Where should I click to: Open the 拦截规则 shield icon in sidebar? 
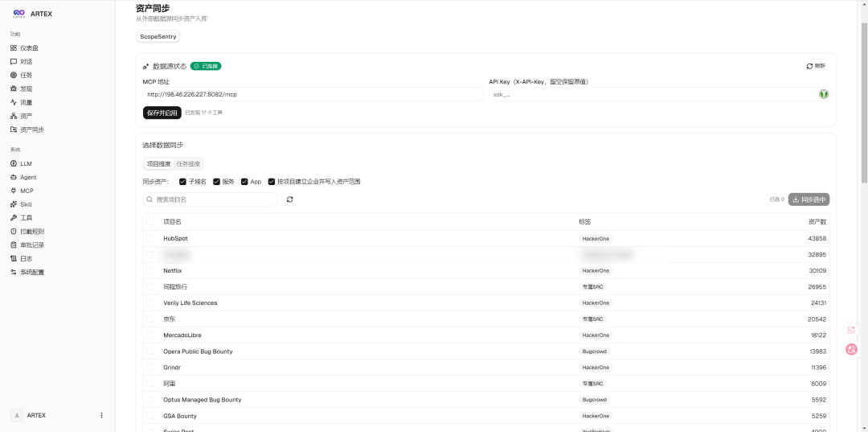[x=14, y=232]
